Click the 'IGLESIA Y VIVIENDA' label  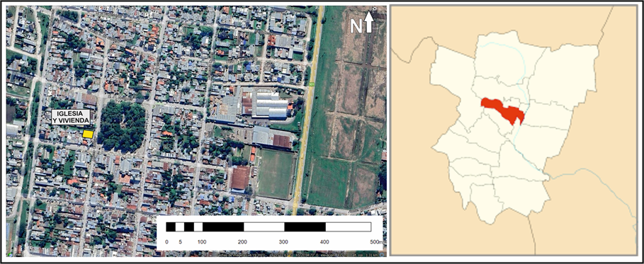[71, 117]
